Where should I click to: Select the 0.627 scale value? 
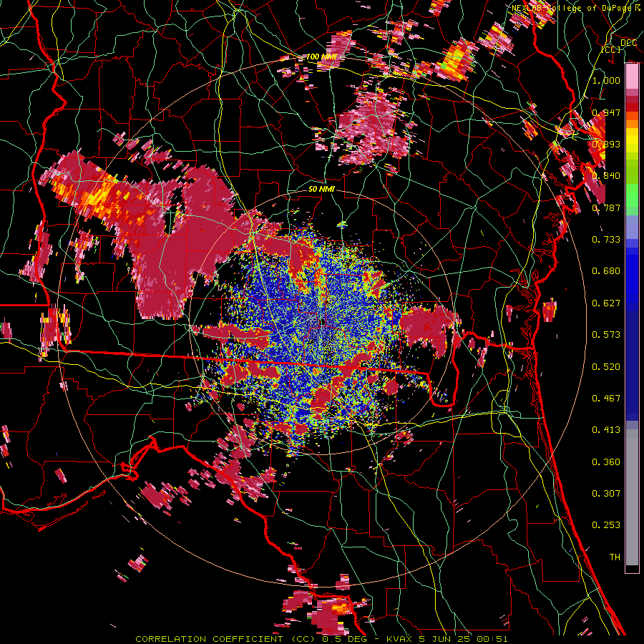(606, 303)
